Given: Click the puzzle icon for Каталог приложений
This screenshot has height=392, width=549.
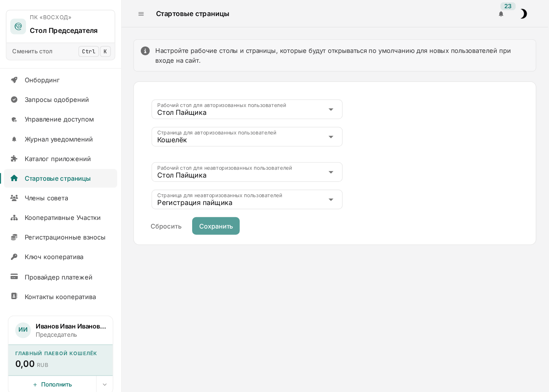Looking at the screenshot, I should (x=14, y=159).
